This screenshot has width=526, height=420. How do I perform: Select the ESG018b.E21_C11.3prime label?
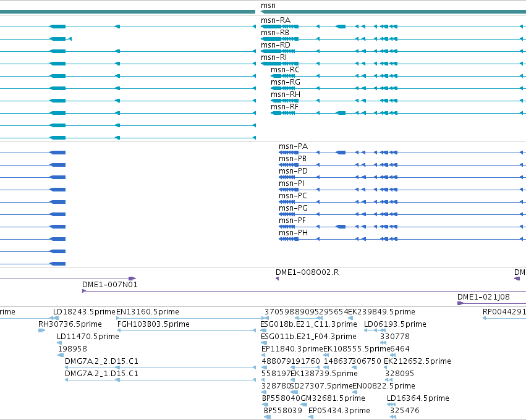(x=308, y=324)
